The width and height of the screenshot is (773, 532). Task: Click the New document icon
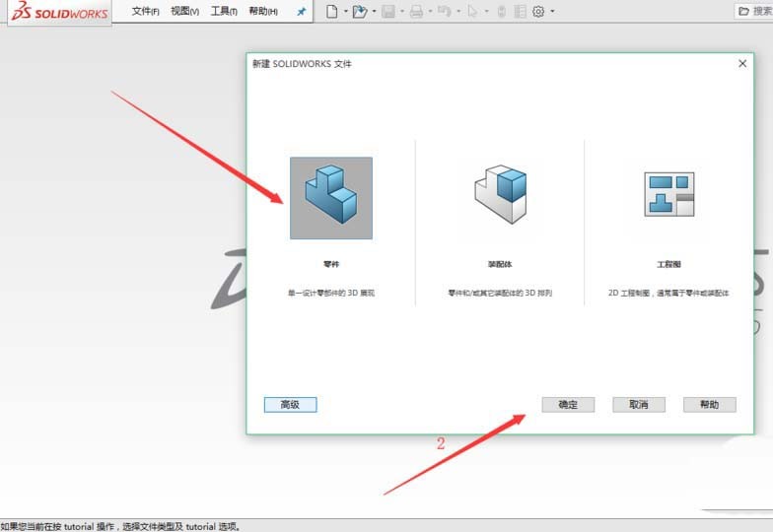click(x=332, y=12)
